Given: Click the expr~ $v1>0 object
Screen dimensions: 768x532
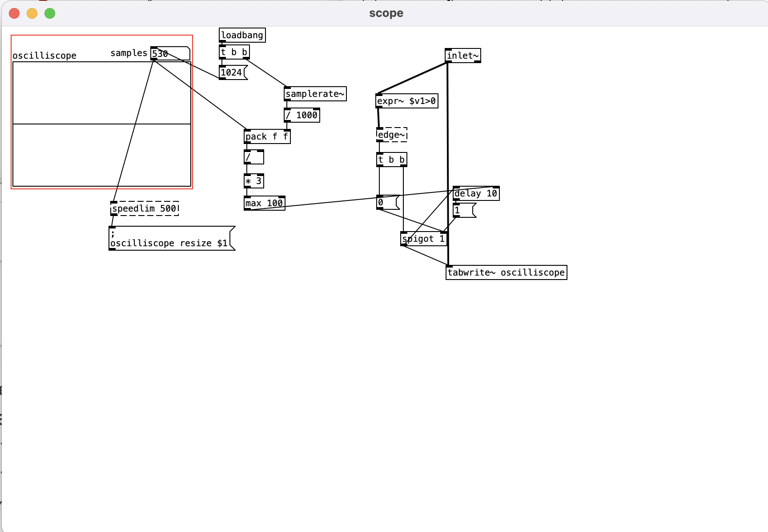Looking at the screenshot, I should (x=406, y=101).
